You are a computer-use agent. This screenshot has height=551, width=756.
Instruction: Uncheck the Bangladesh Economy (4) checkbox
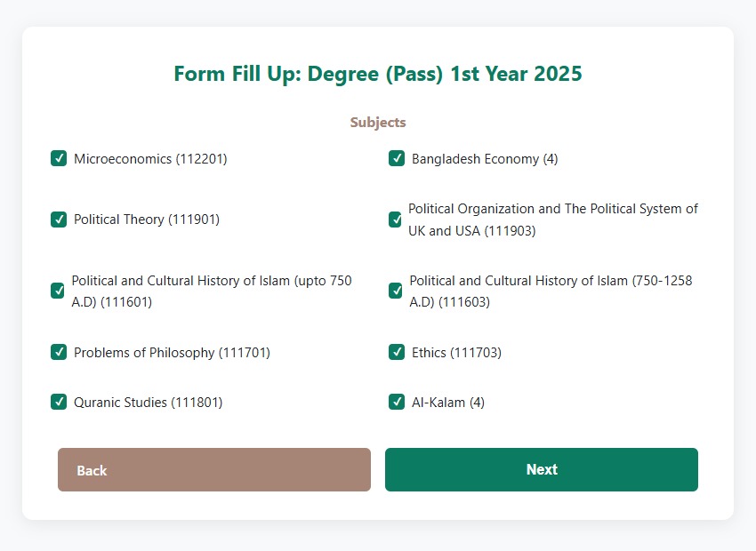click(397, 159)
